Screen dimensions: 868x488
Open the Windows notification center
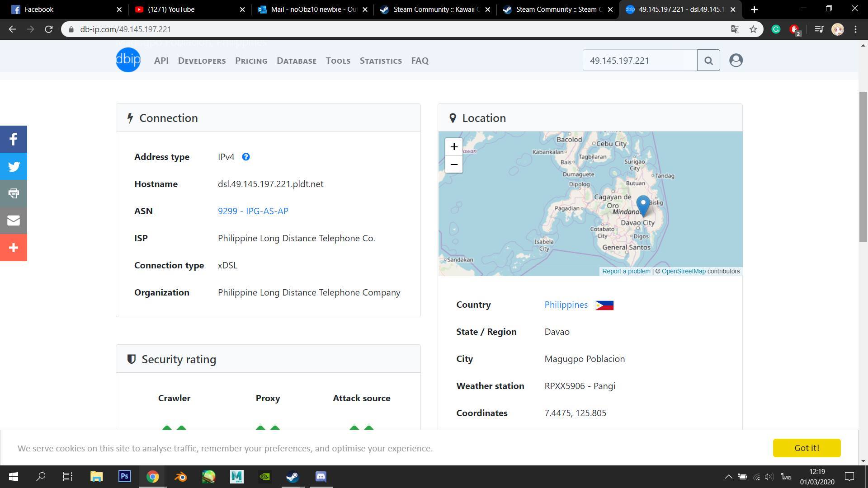pyautogui.click(x=849, y=476)
